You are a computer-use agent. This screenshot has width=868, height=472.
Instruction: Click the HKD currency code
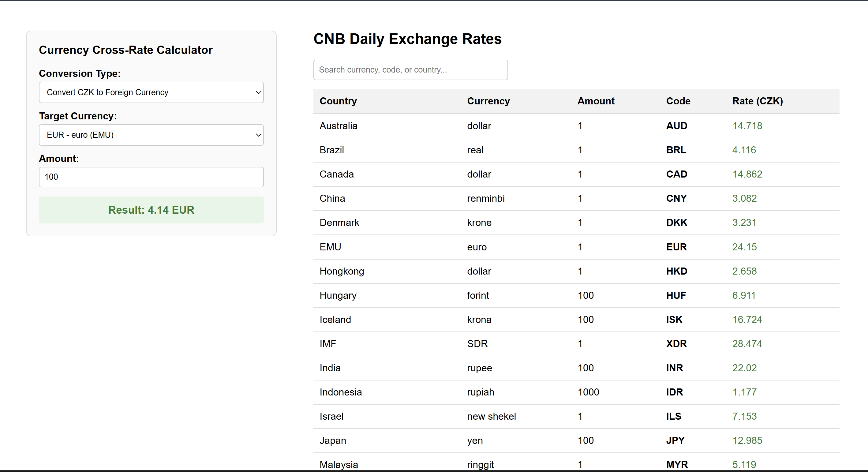677,271
